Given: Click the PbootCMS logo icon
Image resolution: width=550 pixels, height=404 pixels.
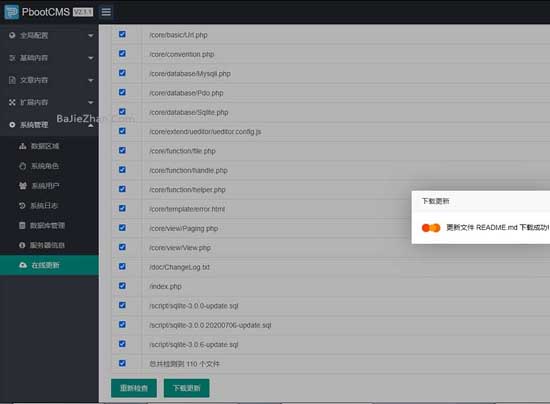Looking at the screenshot, I should [12, 12].
